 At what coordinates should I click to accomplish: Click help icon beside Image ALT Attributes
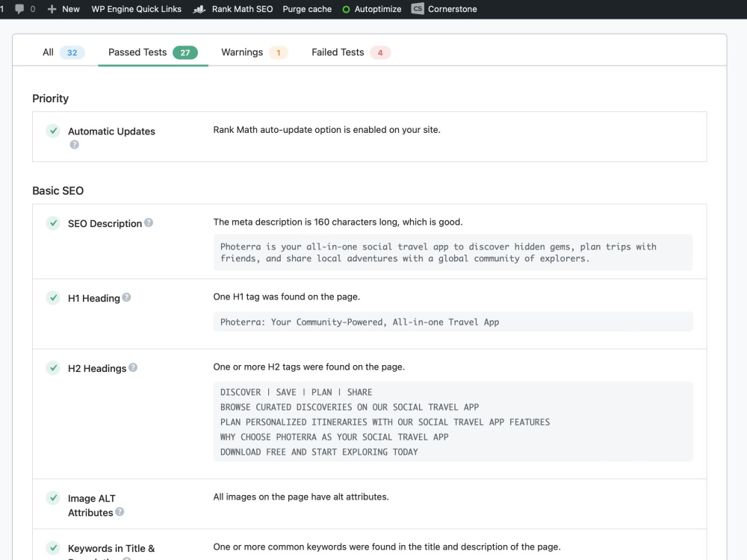click(x=120, y=511)
